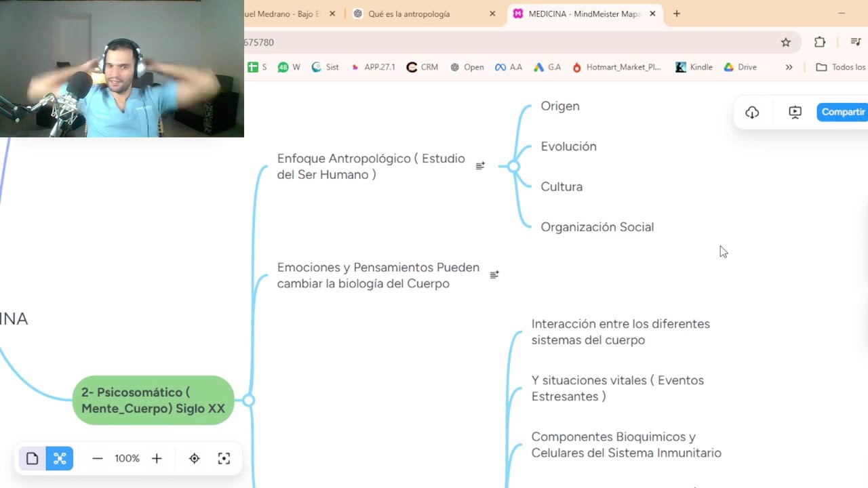Viewport: 868px width, 488px height.
Task: Zoom in with plus button
Action: click(157, 459)
